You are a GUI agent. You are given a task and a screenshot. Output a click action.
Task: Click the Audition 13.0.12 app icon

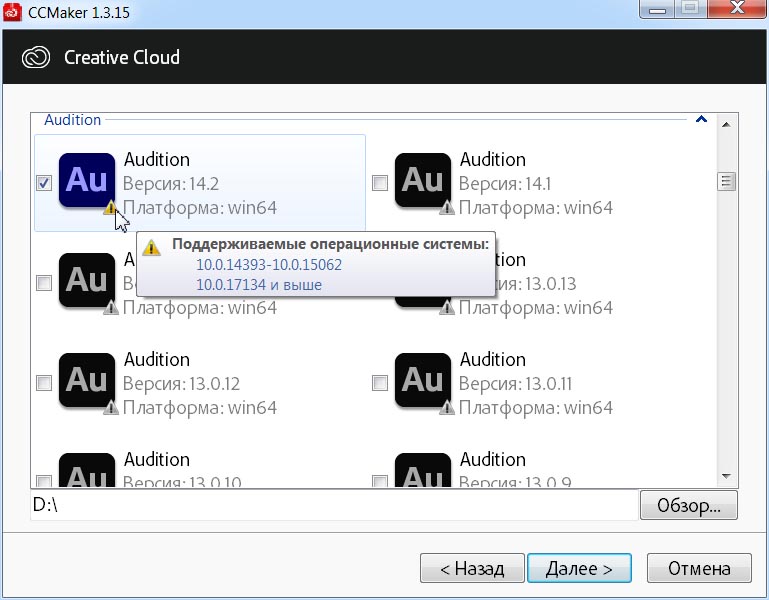tap(87, 380)
